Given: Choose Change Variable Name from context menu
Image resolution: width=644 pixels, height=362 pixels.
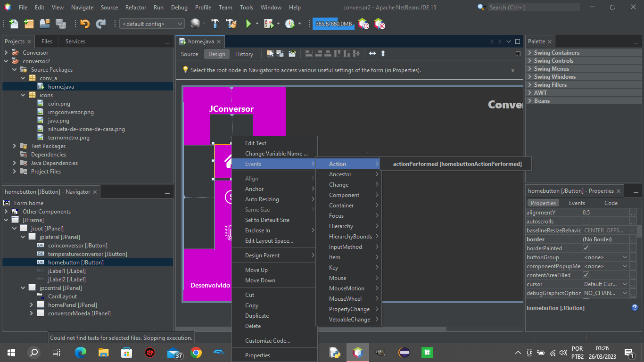Looking at the screenshot, I should tap(275, 154).
